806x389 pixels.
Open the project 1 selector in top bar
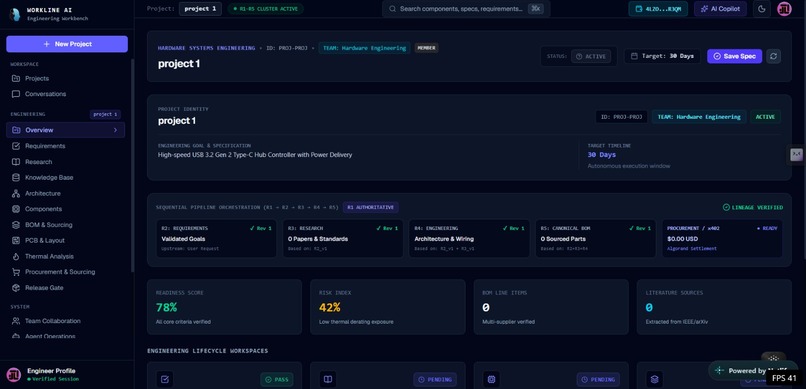200,9
